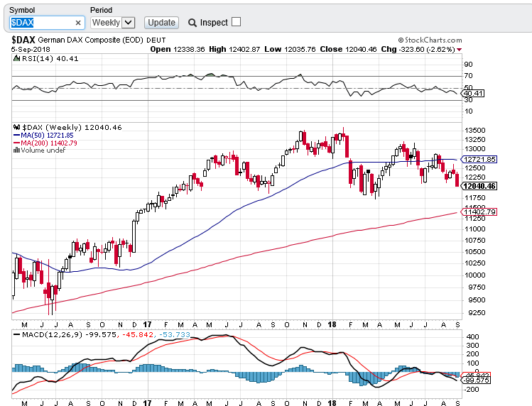
Task: Click the 9250 price axis label
Action: click(477, 313)
